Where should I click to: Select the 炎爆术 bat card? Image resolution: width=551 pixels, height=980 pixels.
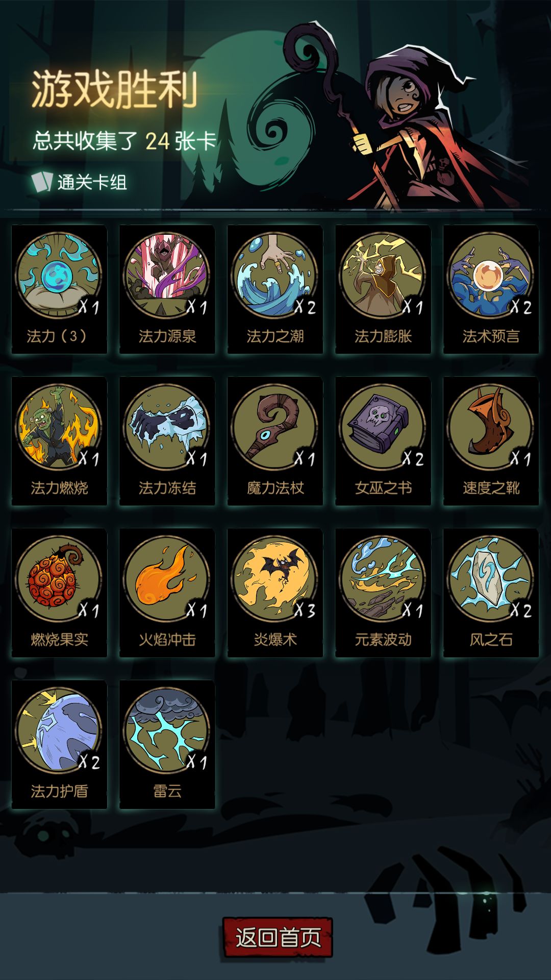click(275, 593)
